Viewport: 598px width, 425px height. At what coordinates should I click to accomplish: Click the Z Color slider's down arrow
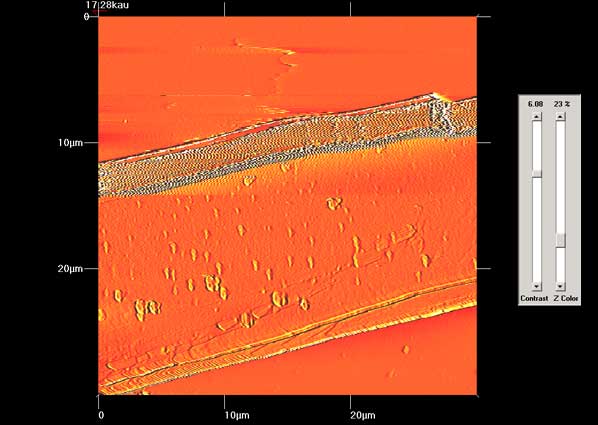(x=560, y=286)
